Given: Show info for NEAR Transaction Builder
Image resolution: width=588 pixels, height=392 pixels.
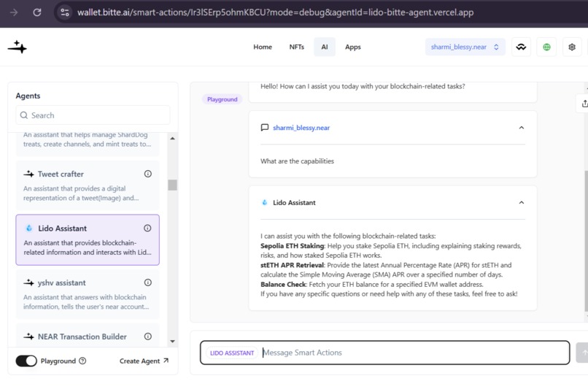Looking at the screenshot, I should pyautogui.click(x=148, y=337).
